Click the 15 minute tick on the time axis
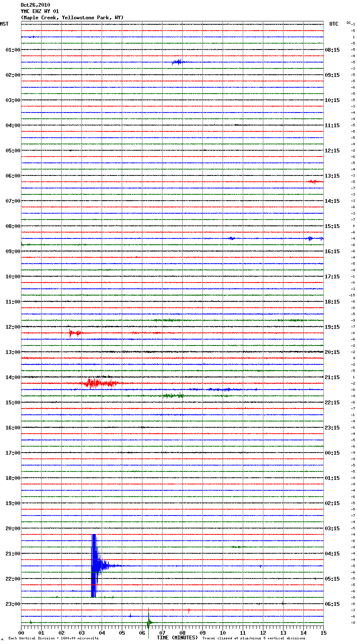Screen dimensions: 357x644 (323, 633)
